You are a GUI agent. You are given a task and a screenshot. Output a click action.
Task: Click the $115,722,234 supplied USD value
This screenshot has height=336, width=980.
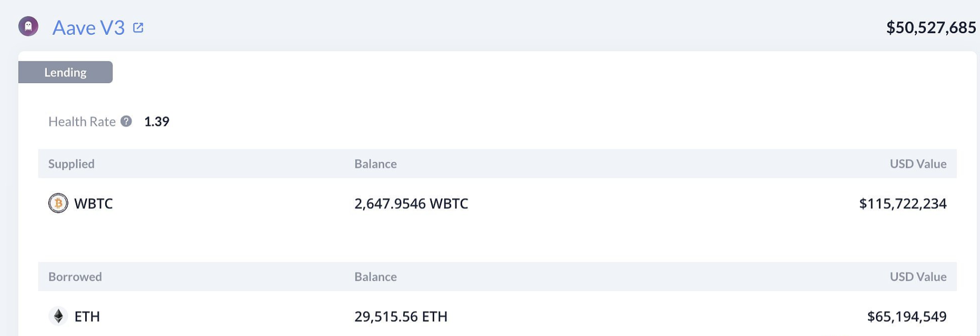[903, 203]
